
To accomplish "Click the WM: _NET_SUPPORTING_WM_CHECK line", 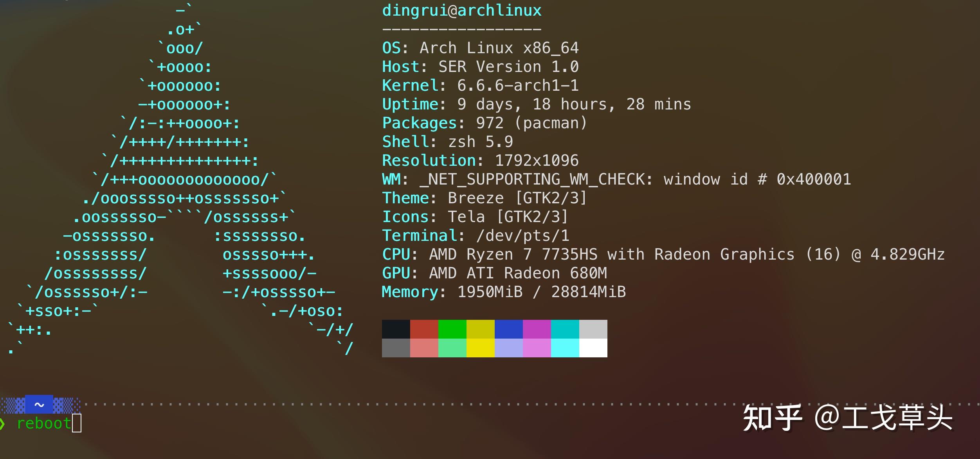I will pyautogui.click(x=616, y=179).
